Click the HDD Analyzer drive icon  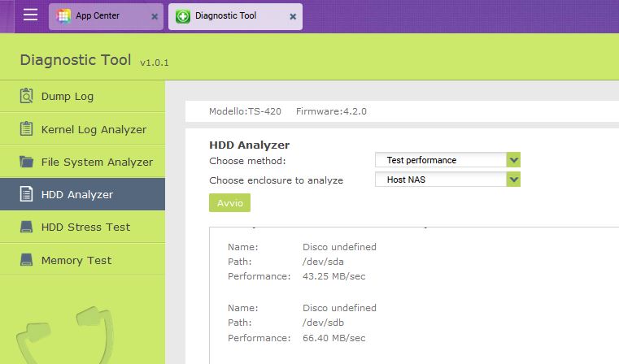point(27,195)
